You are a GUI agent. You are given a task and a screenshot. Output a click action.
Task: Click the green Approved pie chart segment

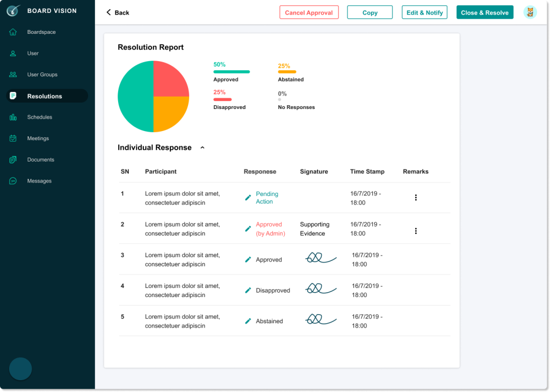coord(134,97)
